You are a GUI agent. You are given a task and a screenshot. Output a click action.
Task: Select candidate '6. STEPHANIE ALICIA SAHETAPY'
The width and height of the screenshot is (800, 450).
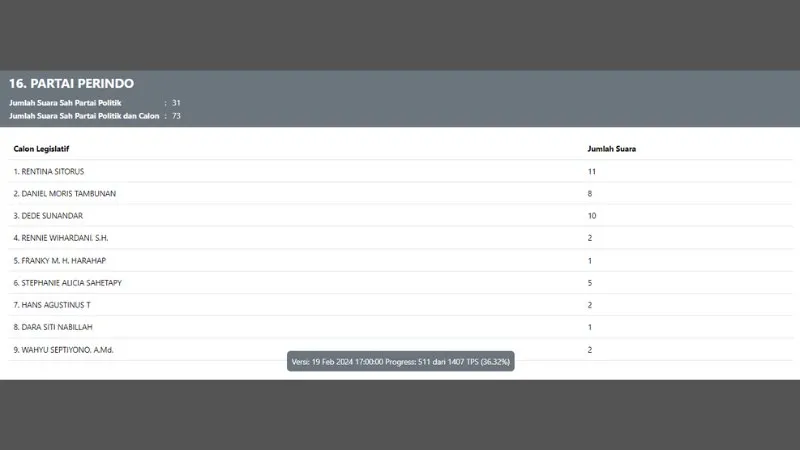67,283
